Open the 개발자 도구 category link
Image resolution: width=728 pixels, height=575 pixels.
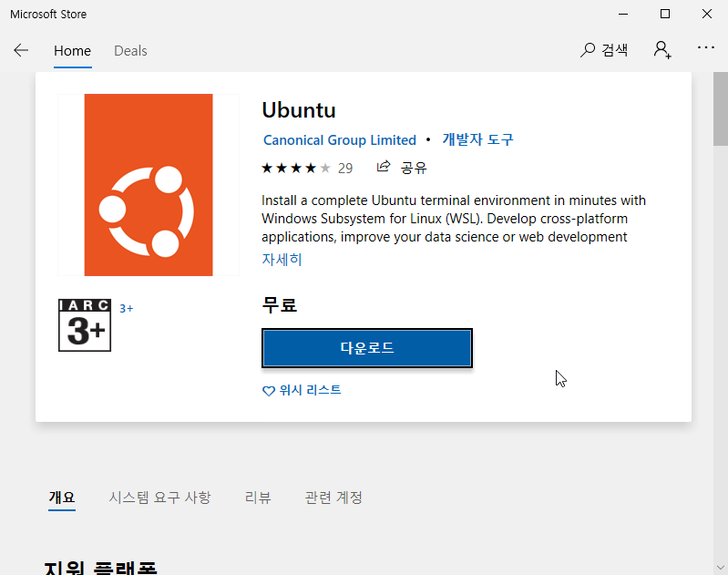(x=477, y=139)
